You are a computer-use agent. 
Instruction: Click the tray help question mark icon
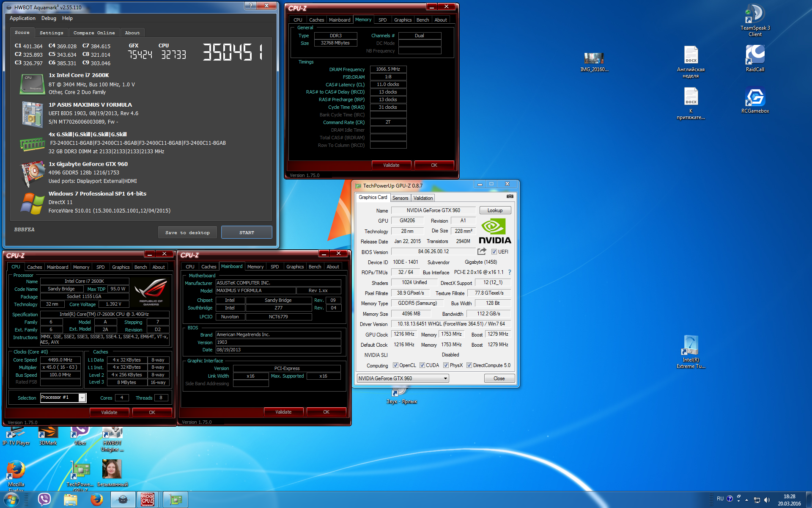point(730,499)
